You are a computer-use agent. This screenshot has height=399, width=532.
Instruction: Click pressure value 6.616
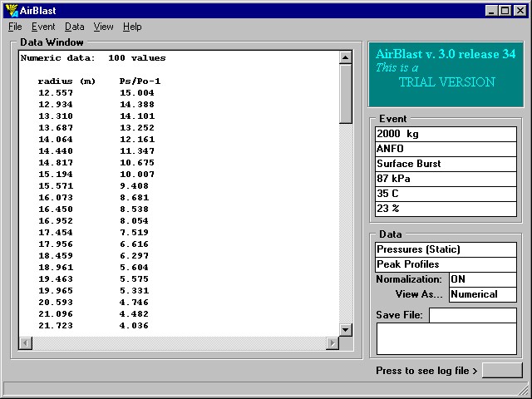click(x=134, y=244)
